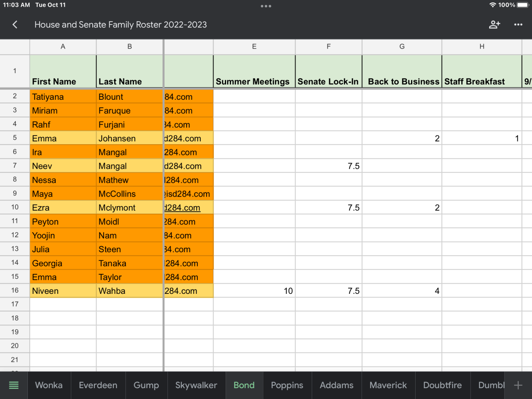This screenshot has width=532, height=399.
Task: Select the Blount last name cell
Action: click(130, 97)
